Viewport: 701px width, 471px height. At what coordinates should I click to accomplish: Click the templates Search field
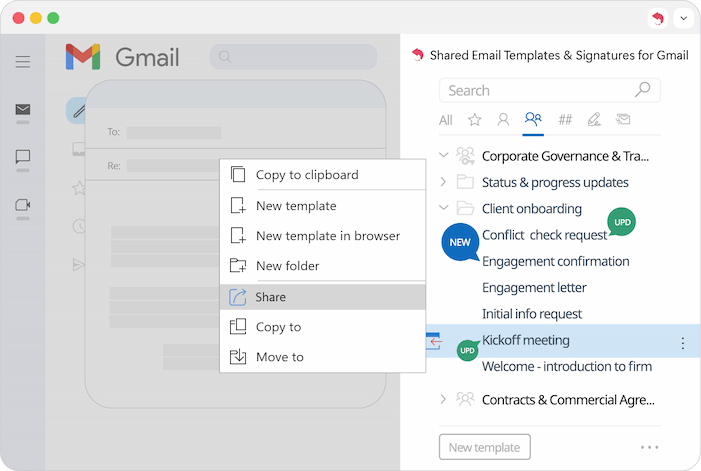coord(549,90)
